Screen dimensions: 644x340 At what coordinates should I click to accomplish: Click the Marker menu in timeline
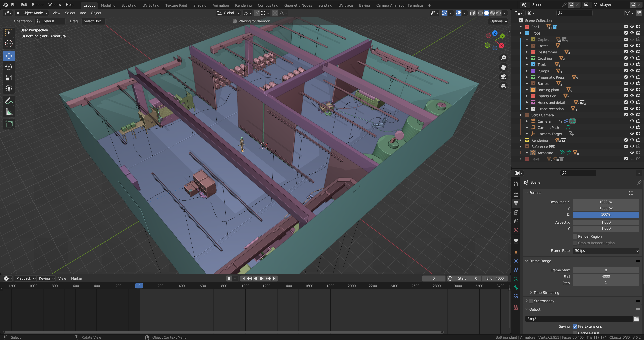point(77,278)
